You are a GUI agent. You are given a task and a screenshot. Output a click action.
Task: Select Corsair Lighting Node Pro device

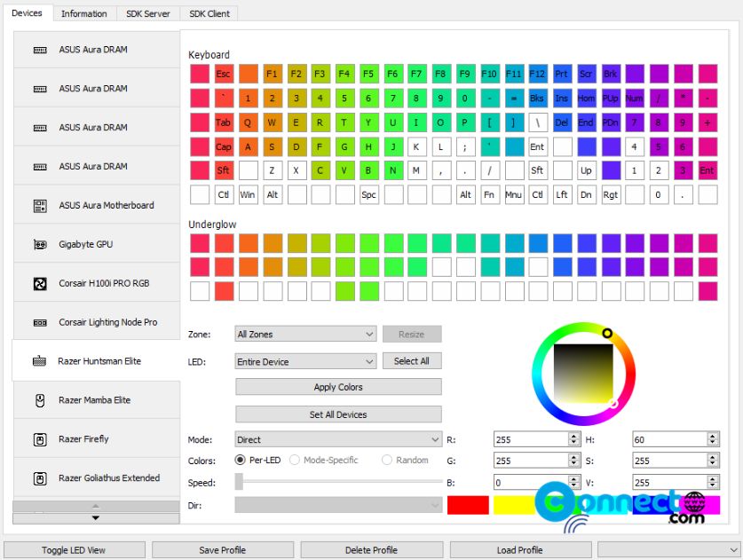(x=97, y=322)
